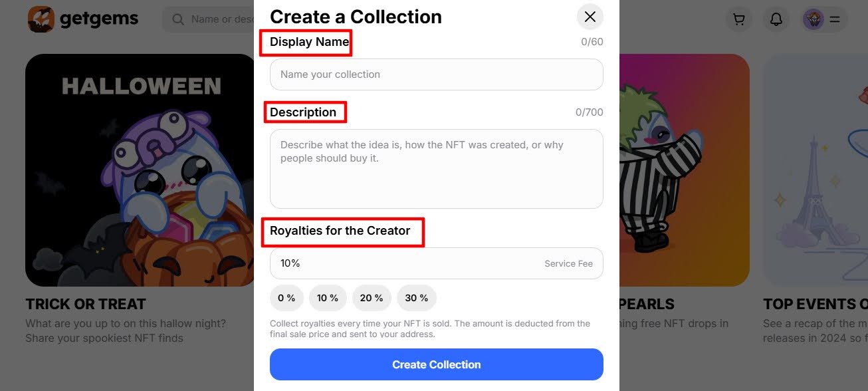The height and width of the screenshot is (391, 868).
Task: Select 0 % royalty option
Action: 286,298
